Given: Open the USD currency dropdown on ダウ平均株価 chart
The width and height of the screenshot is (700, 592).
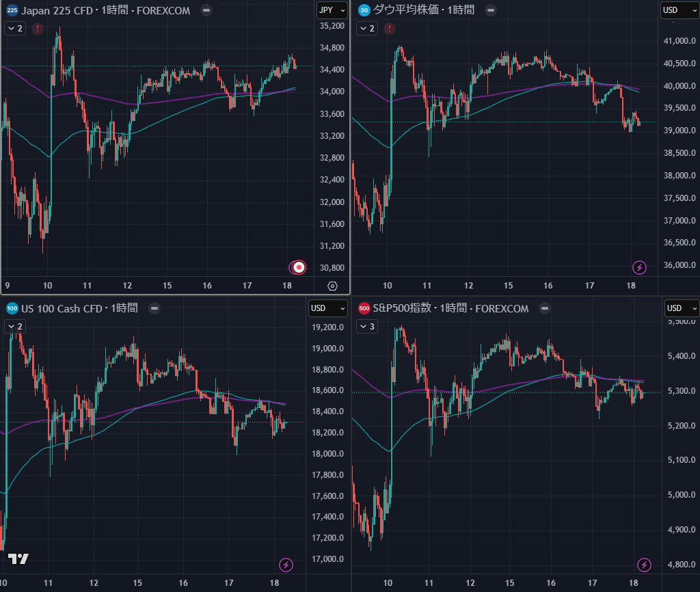Looking at the screenshot, I should 679,10.
